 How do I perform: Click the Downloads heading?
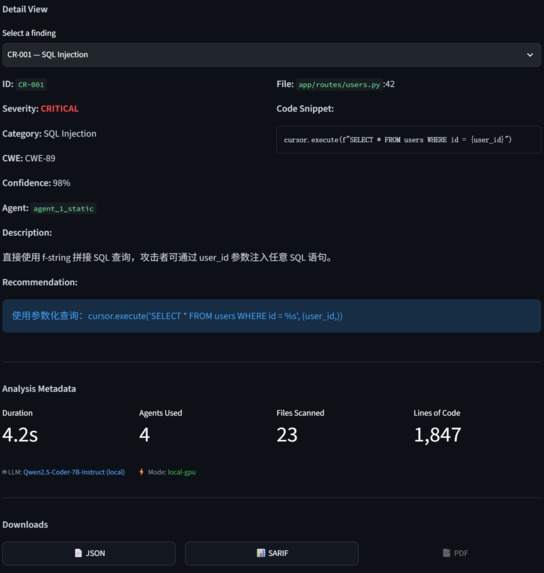click(25, 525)
